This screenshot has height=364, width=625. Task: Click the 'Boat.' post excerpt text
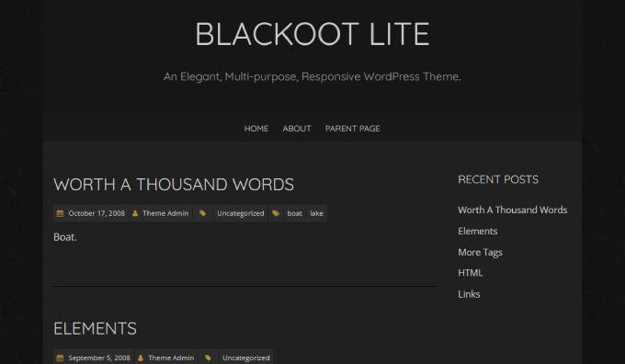click(x=65, y=237)
